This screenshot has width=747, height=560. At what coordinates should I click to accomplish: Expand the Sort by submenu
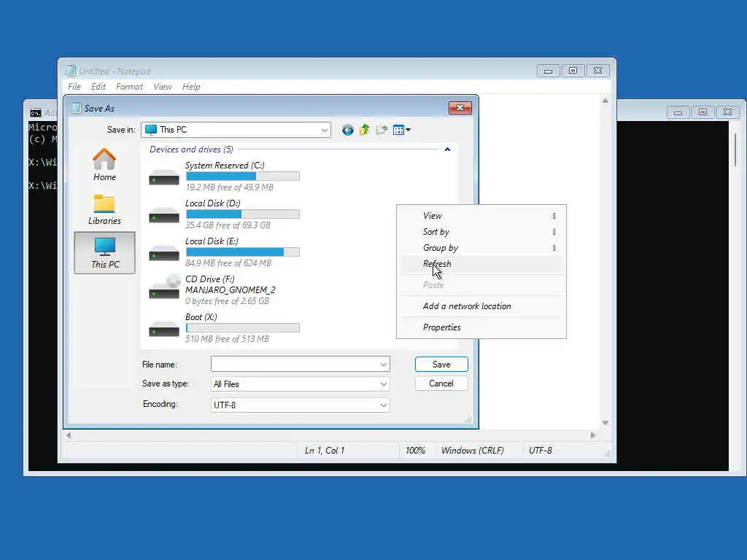481,232
